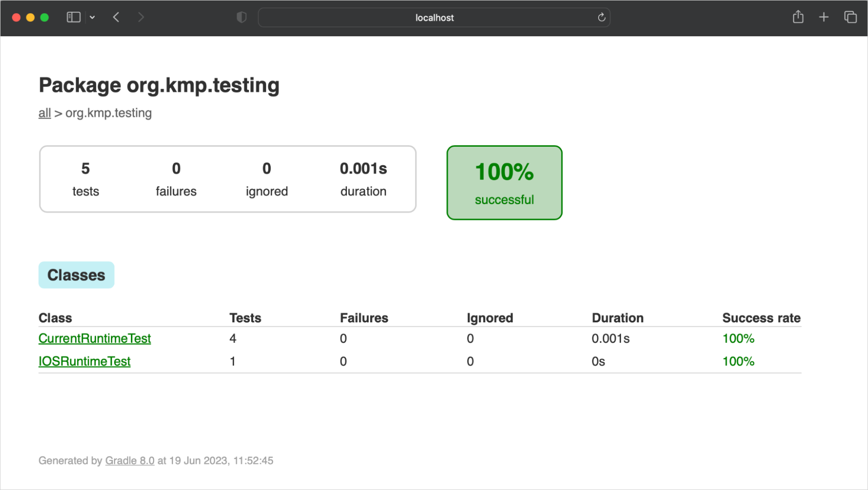Screen dimensions: 868x490
Task: Click the Forward navigation arrow
Action: (x=141, y=17)
